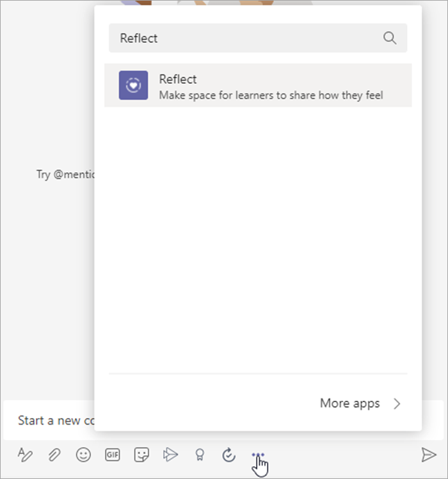Click 'Make space for learners' description
This screenshot has height=479, width=448.
[x=271, y=95]
